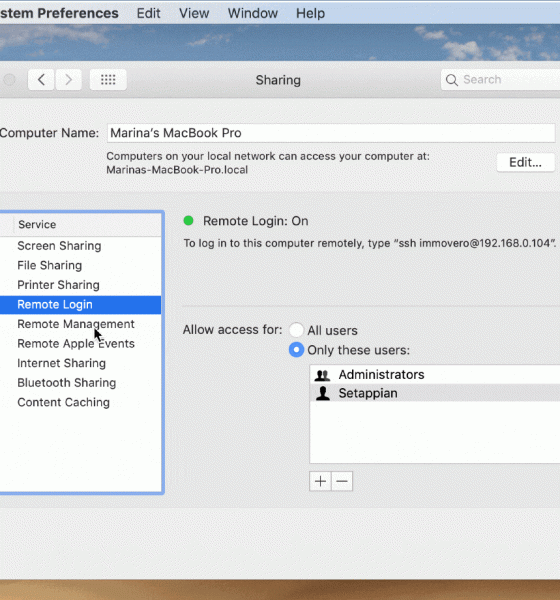Select Printer Sharing service
560x600 pixels.
(x=80, y=285)
